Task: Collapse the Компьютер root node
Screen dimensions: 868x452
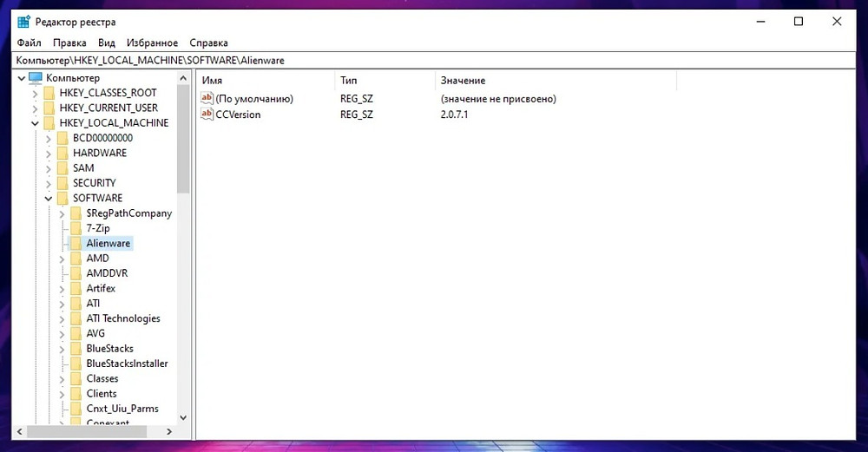Action: [x=22, y=78]
